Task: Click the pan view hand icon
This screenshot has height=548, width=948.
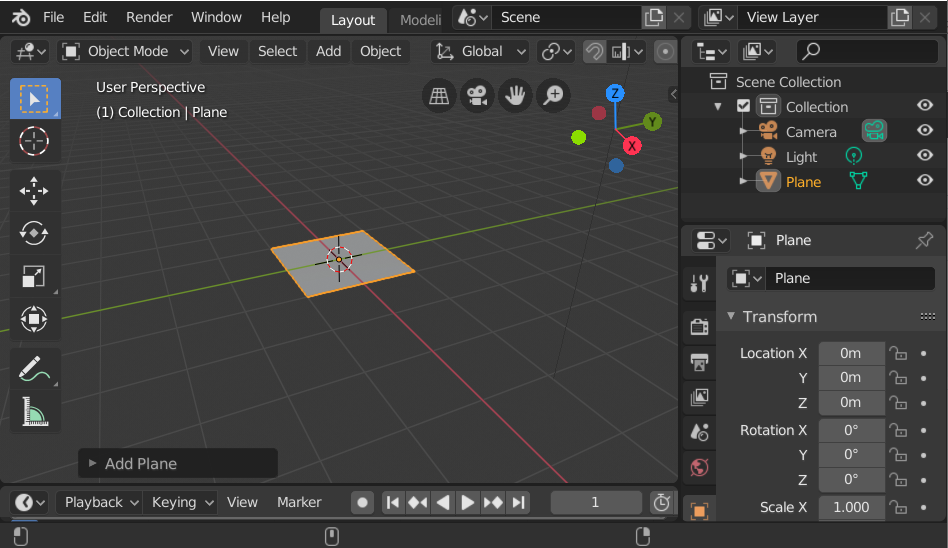Action: tap(515, 95)
